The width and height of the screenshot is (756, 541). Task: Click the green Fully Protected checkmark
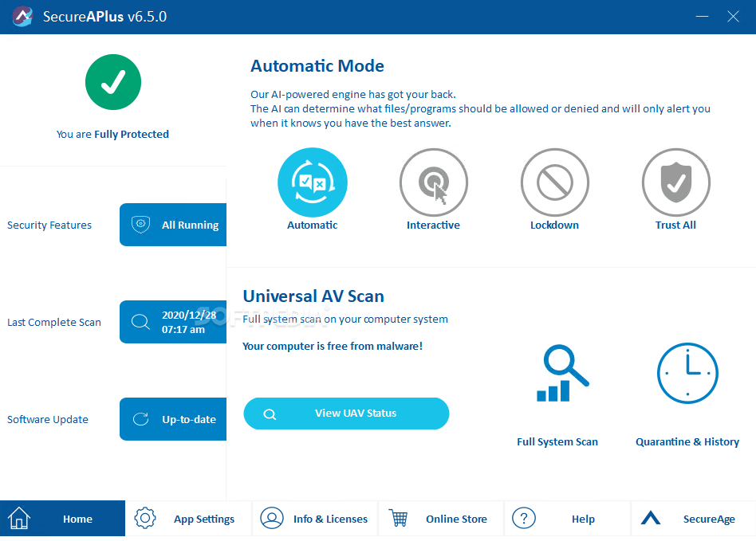[113, 82]
